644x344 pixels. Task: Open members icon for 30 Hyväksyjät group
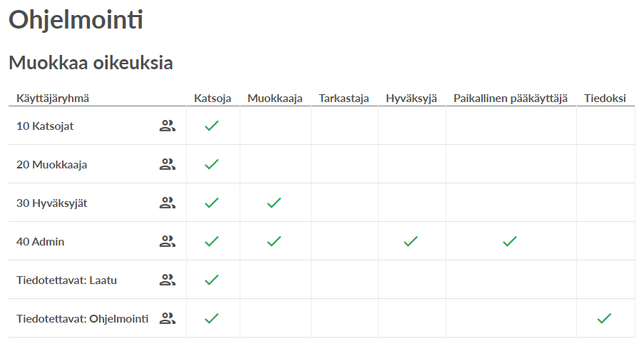pyautogui.click(x=167, y=203)
